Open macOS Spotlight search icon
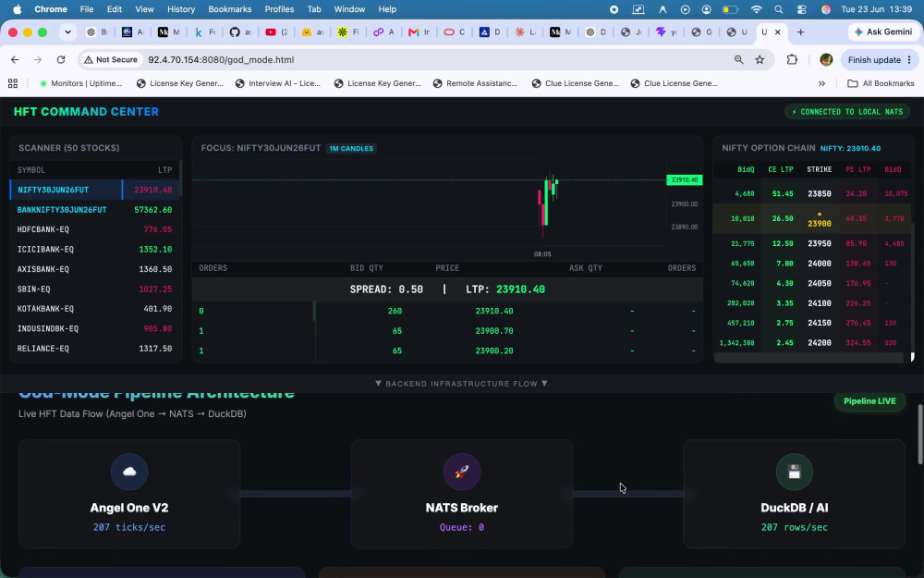 (778, 9)
